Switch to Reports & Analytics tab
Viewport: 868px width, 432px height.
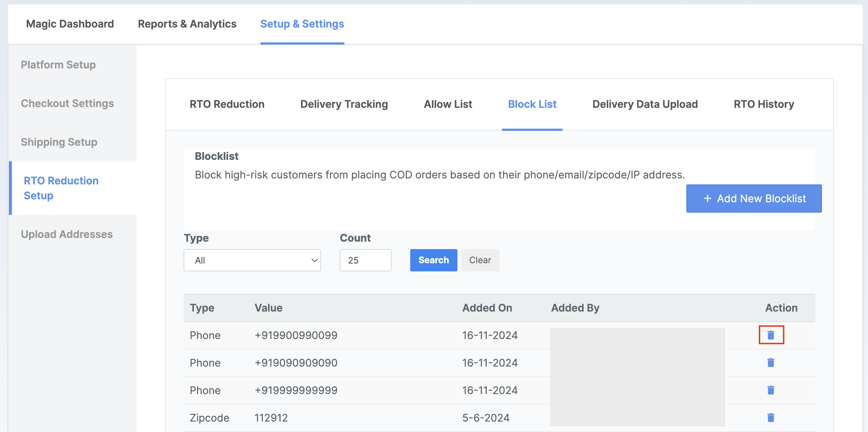click(187, 24)
